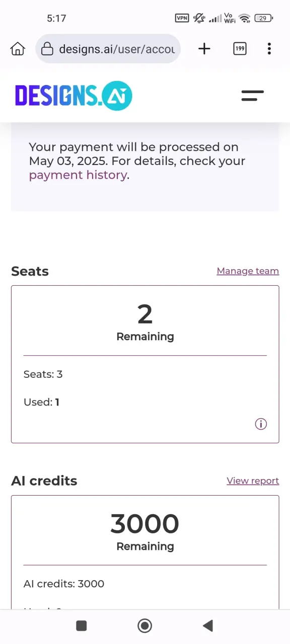Open a new browser tab
The image size is (290, 644).
pos(204,49)
